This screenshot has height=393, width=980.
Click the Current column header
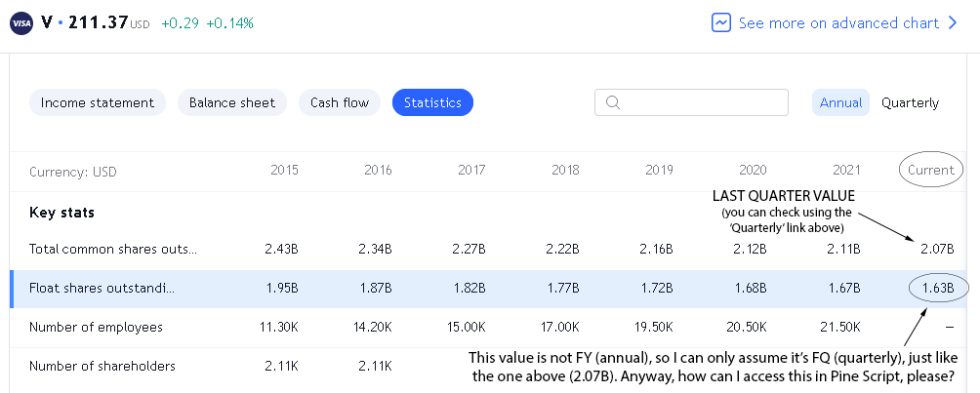pyautogui.click(x=931, y=170)
